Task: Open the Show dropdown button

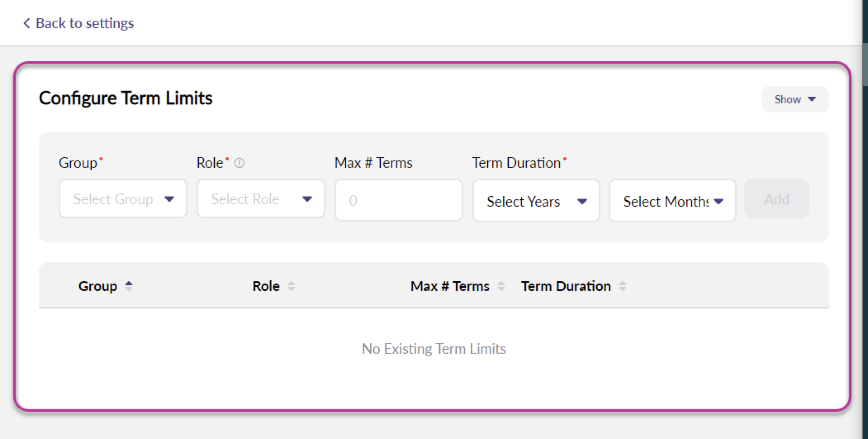Action: pyautogui.click(x=794, y=99)
